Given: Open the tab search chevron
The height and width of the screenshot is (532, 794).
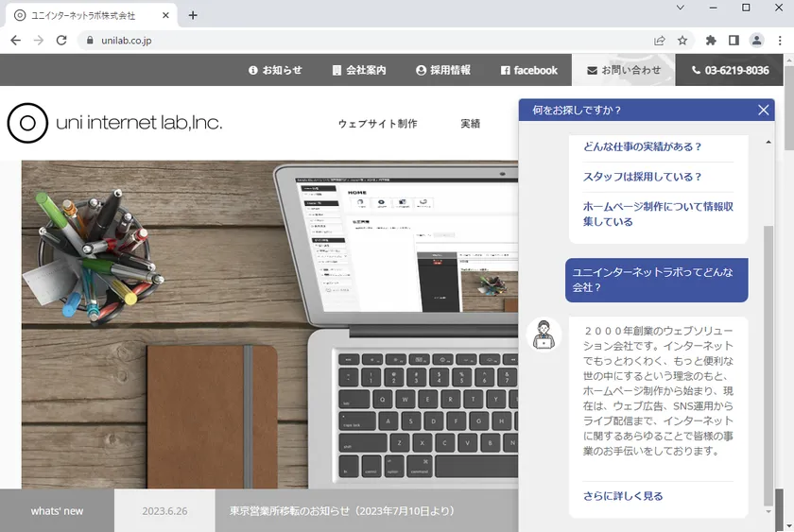Looking at the screenshot, I should pos(681,8).
